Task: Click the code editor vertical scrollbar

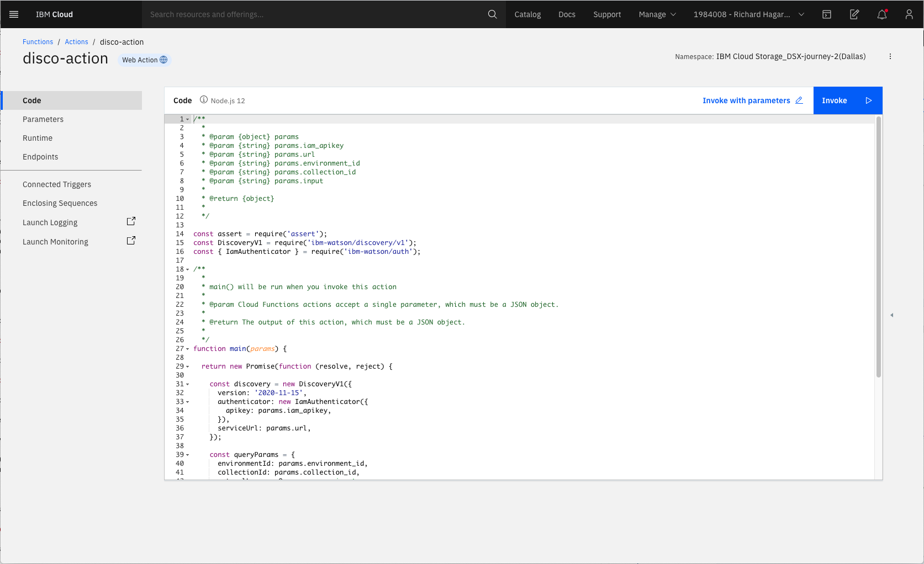Action: coord(878,247)
